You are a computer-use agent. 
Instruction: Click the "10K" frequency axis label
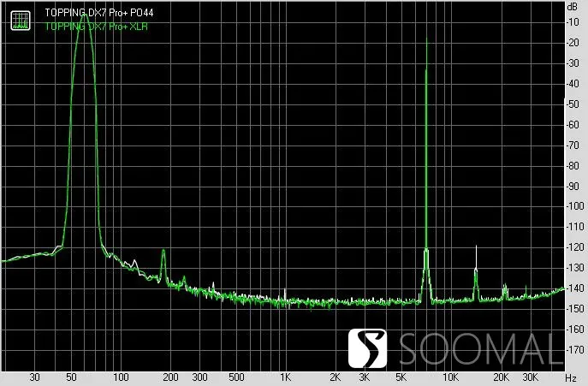[x=450, y=377]
